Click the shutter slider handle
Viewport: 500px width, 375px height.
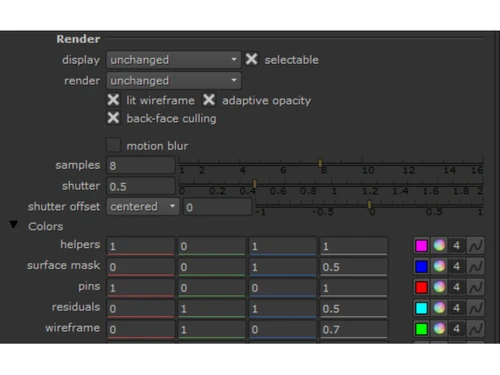255,183
